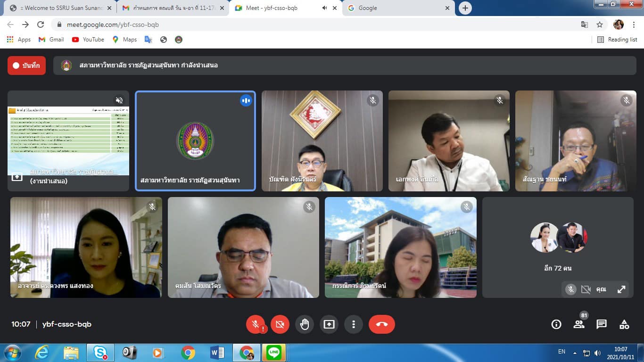Open Chrome's three-dot customize menu
Image resolution: width=644 pixels, height=362 pixels.
[634, 25]
